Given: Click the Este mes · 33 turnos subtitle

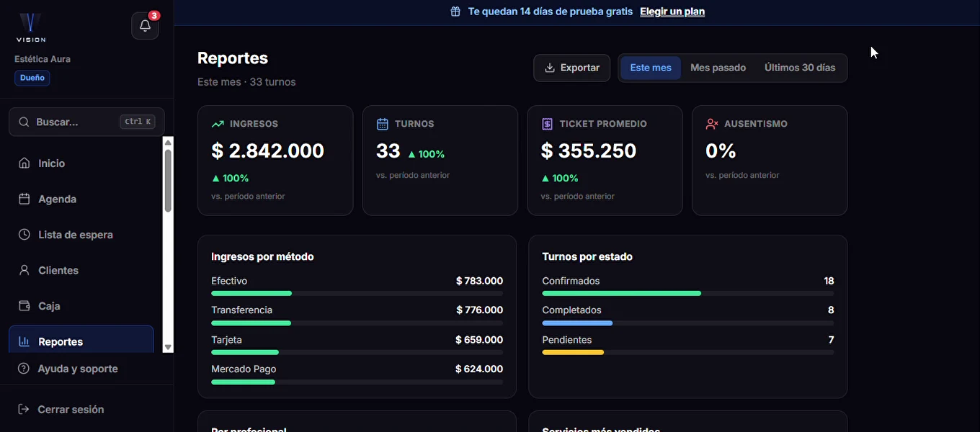Looking at the screenshot, I should click(x=246, y=82).
